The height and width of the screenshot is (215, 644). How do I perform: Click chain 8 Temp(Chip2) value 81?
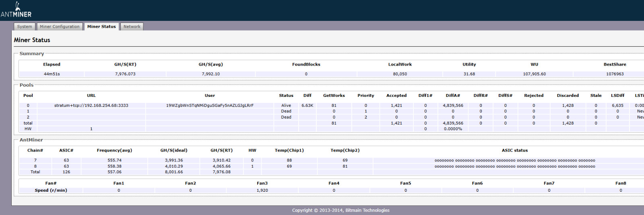345,166
